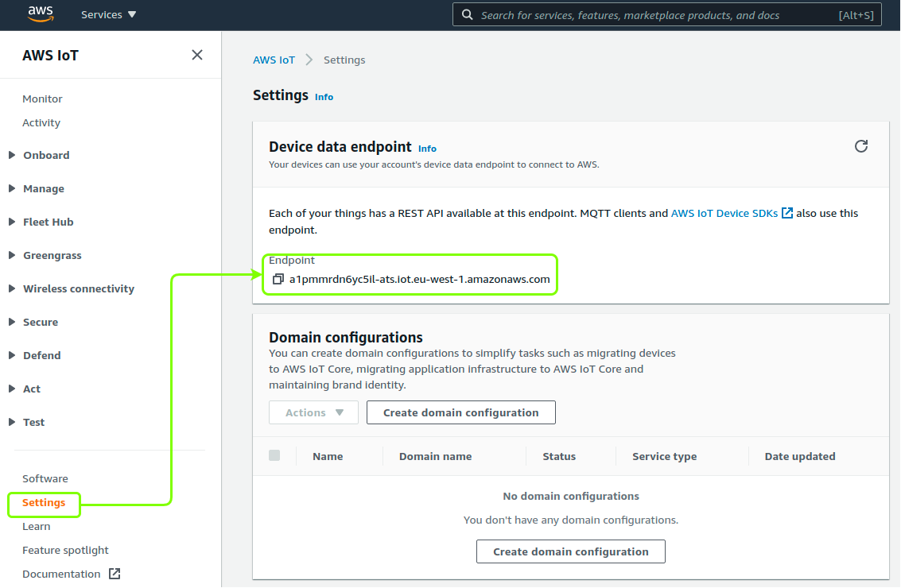This screenshot has height=588, width=901.
Task: Open Documentation link in the sidebar
Action: [61, 574]
